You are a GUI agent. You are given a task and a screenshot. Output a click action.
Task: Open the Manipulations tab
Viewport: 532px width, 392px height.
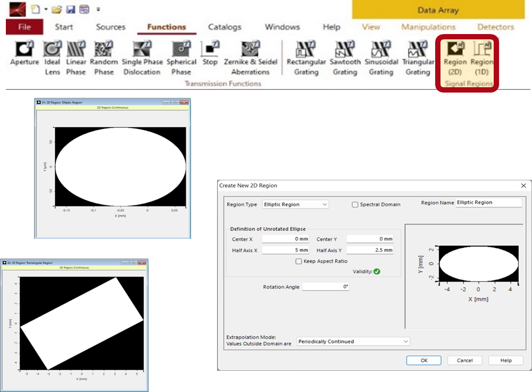(x=428, y=27)
